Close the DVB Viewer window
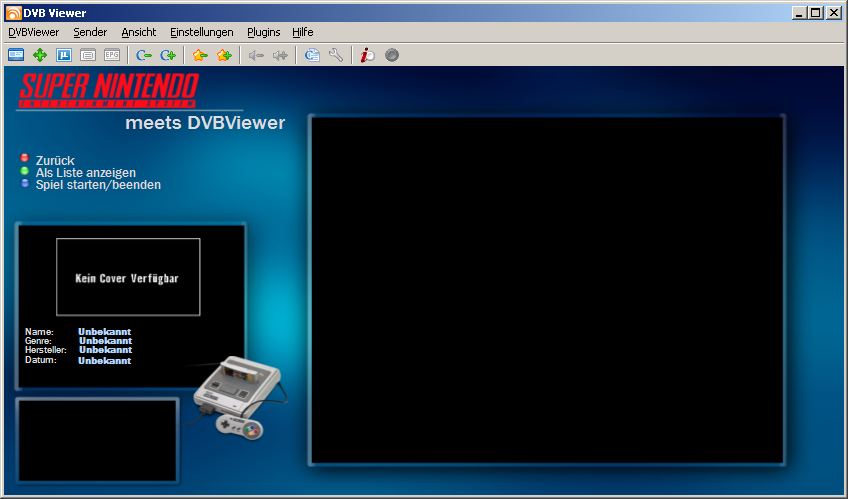This screenshot has width=848, height=499. pyautogui.click(x=833, y=13)
